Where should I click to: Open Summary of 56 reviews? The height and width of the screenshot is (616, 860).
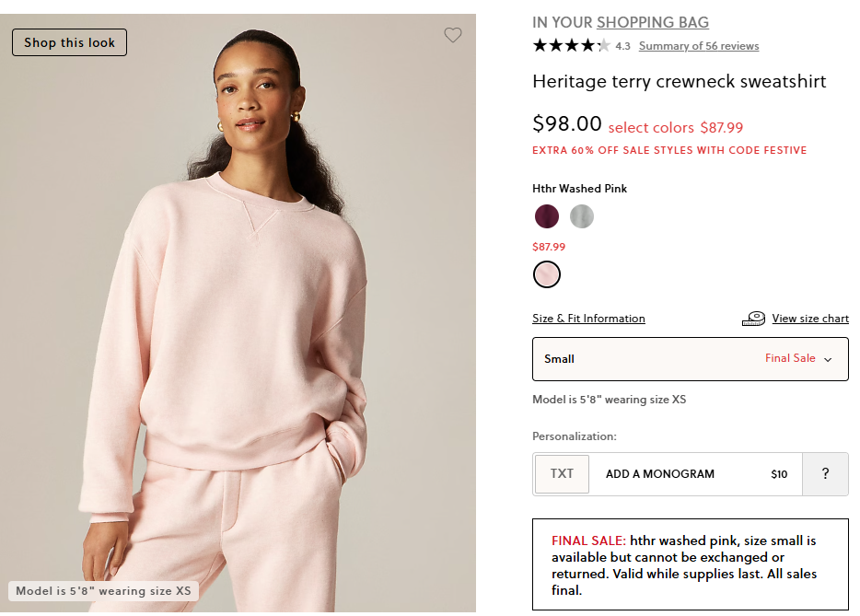698,46
